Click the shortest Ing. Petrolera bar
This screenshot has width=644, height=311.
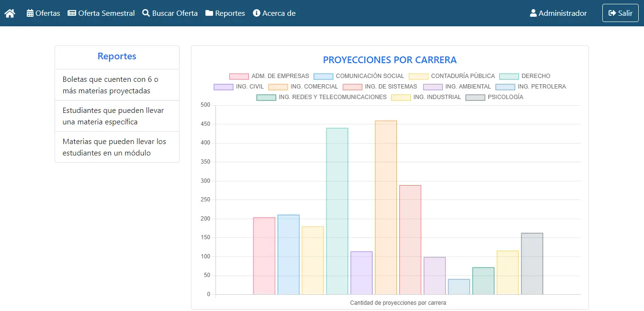tap(459, 287)
